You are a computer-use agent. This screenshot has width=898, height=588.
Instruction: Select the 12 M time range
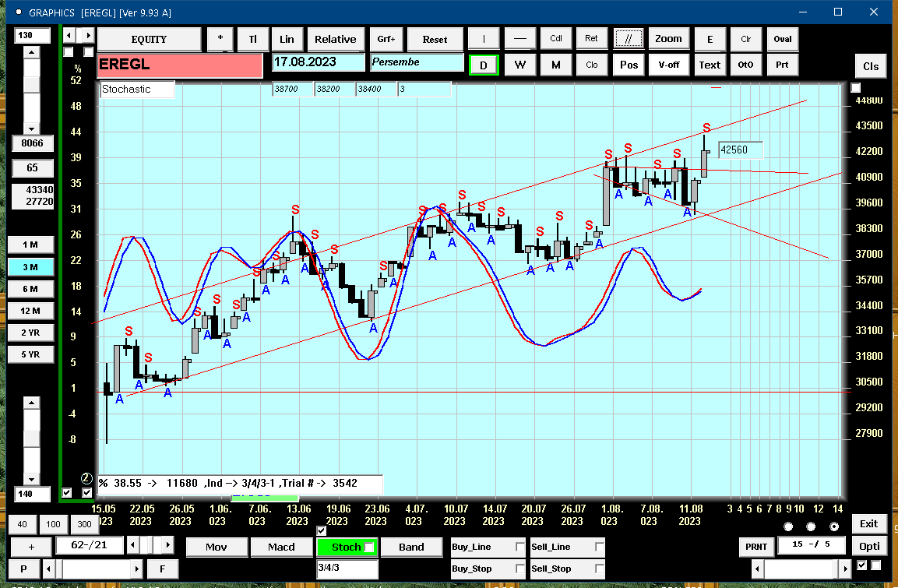pyautogui.click(x=30, y=311)
